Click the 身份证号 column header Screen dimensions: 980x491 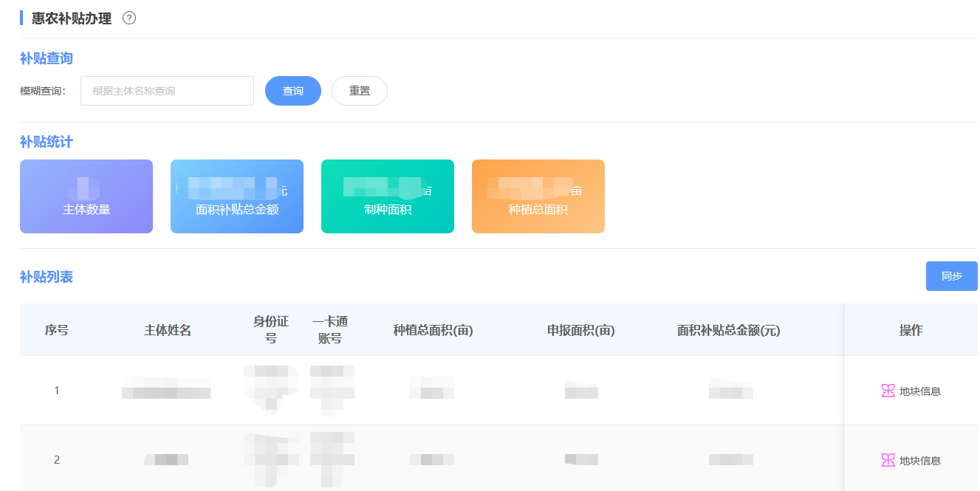(271, 330)
